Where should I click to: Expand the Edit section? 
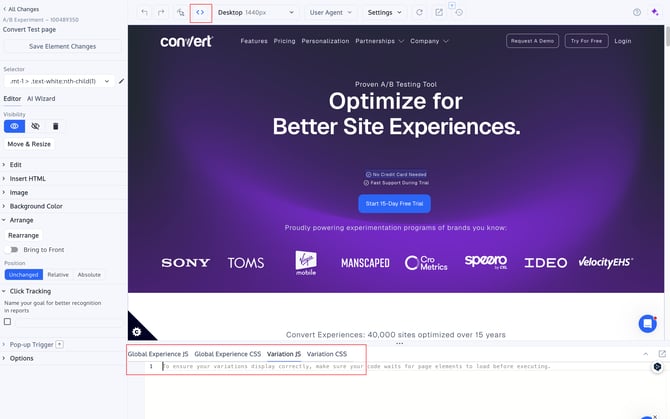15,164
